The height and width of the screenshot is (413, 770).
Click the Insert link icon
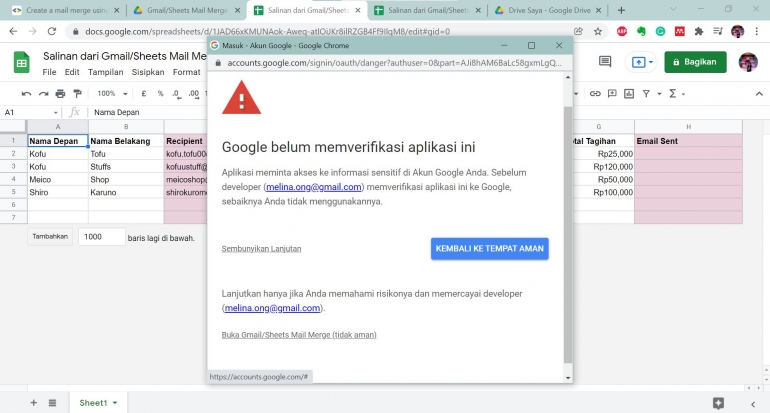point(595,93)
